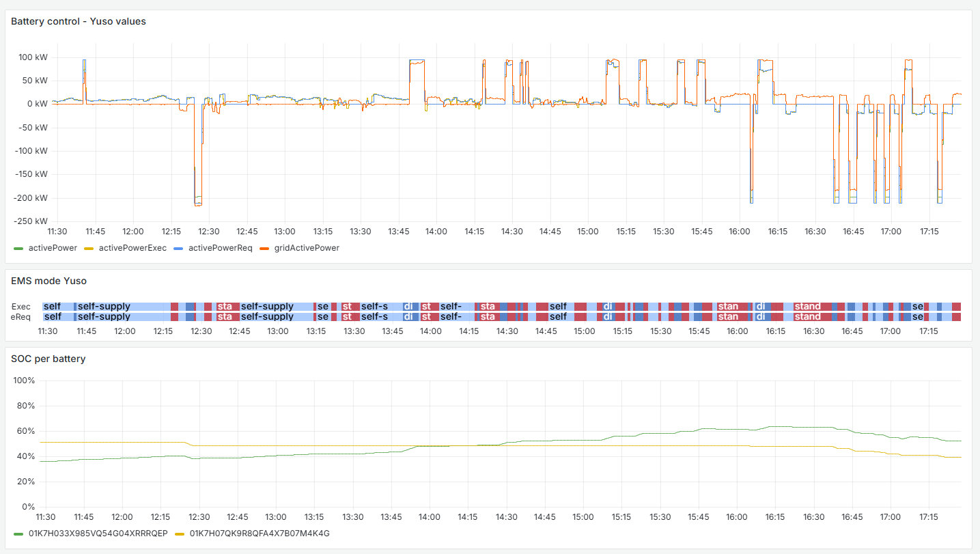The height and width of the screenshot is (554, 980).
Task: Click the yellow swatch beside activePowerExec
Action: (89, 248)
